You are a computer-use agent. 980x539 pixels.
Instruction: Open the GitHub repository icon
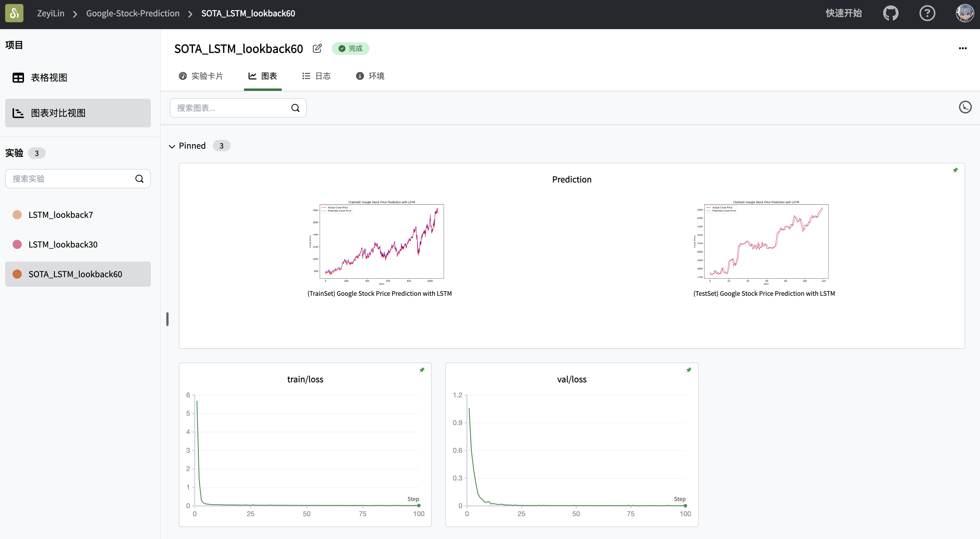[890, 13]
